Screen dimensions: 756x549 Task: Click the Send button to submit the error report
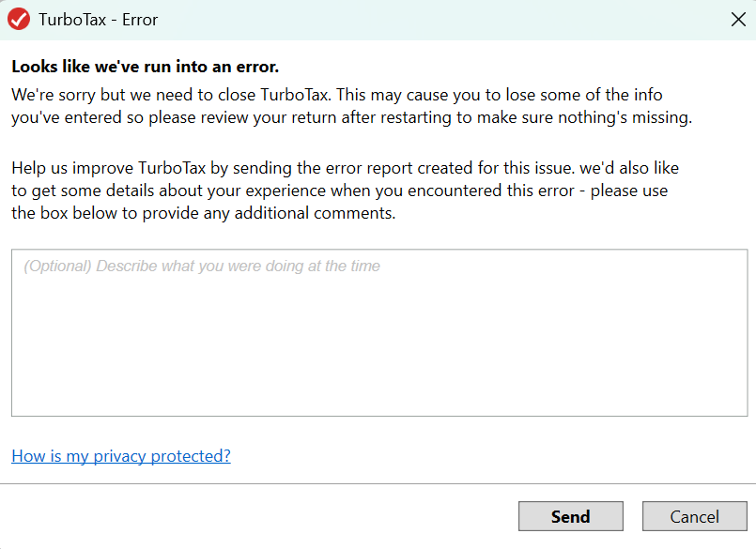coord(570,516)
